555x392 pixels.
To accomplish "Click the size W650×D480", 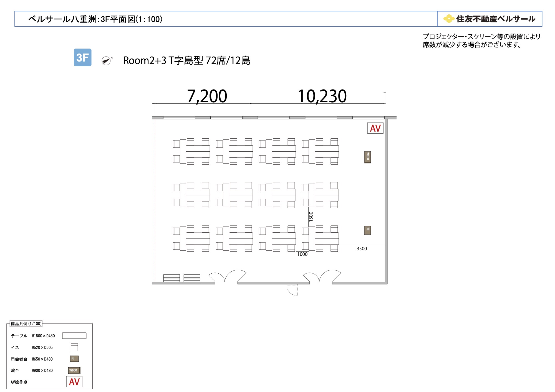I will coord(42,359).
